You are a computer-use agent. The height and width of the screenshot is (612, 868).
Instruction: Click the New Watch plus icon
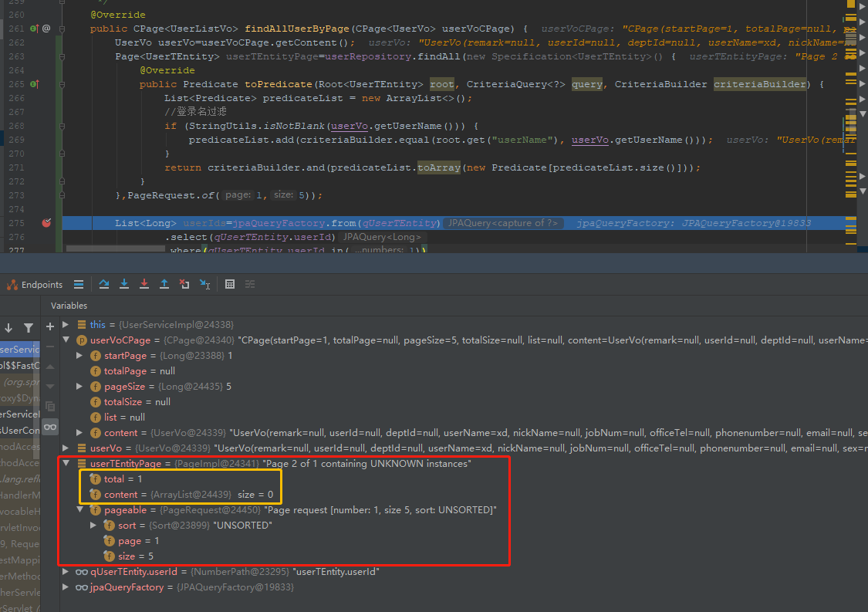coord(50,326)
